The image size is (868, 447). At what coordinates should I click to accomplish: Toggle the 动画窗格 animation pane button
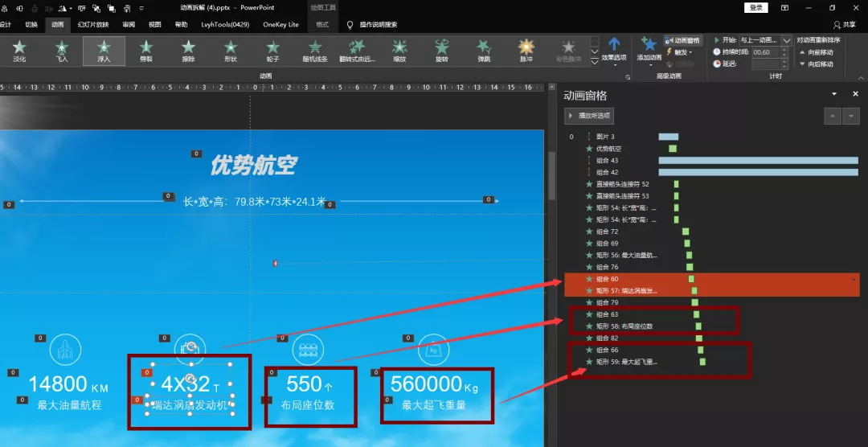point(684,40)
